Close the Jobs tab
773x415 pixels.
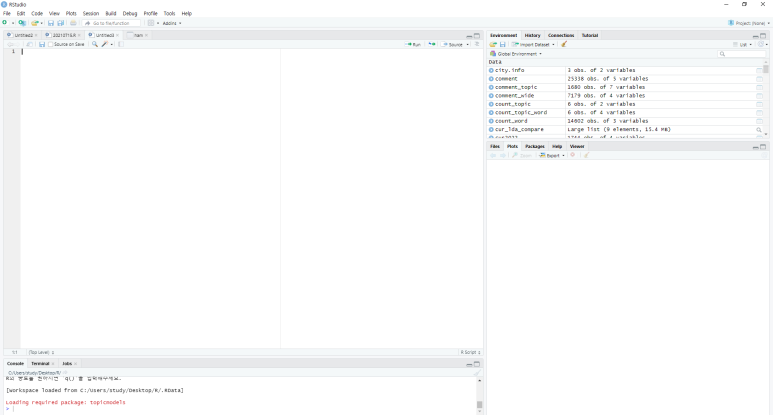[x=75, y=364]
